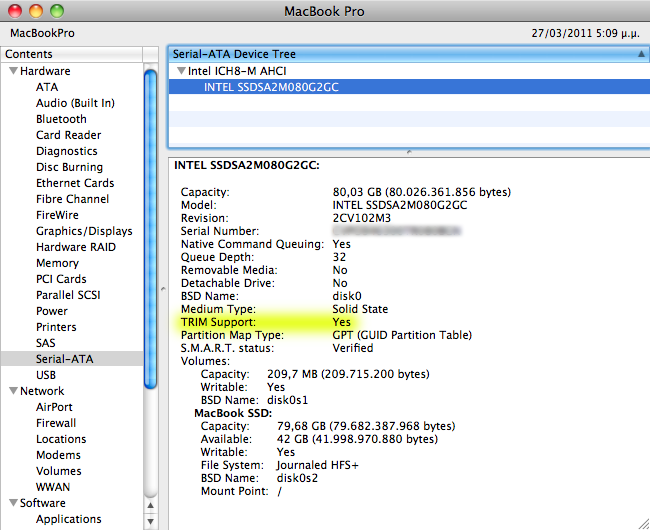This screenshot has width=650, height=530.
Task: Click the Queue Depth value 32
Action: (339, 257)
